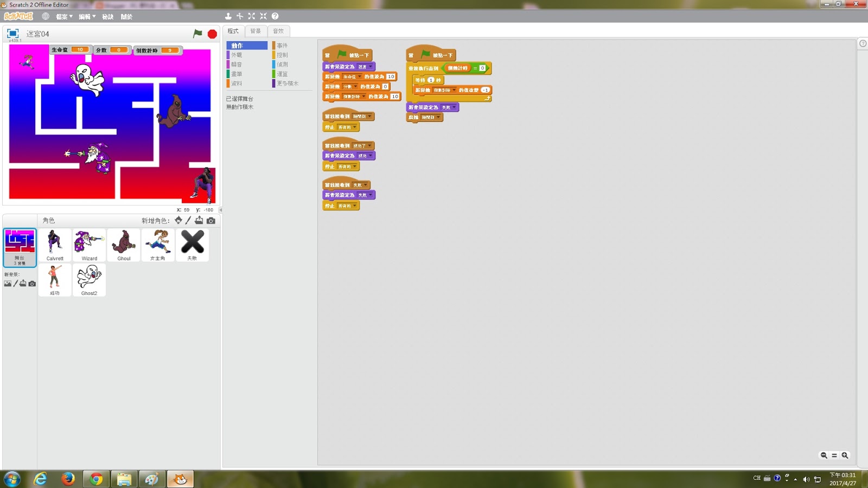Viewport: 868px width, 488px height.
Task: Open the language globe menu
Action: pyautogui.click(x=46, y=16)
